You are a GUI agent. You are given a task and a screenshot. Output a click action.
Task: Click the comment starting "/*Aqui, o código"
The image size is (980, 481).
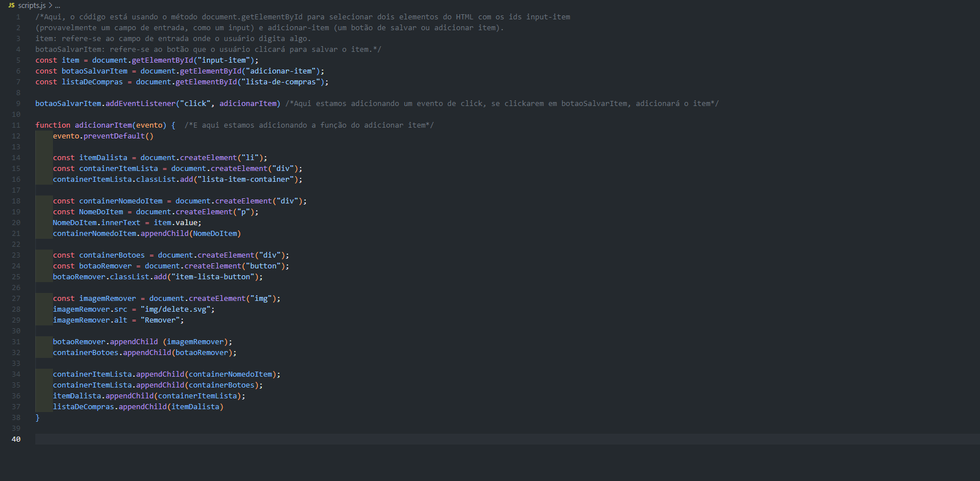303,17
